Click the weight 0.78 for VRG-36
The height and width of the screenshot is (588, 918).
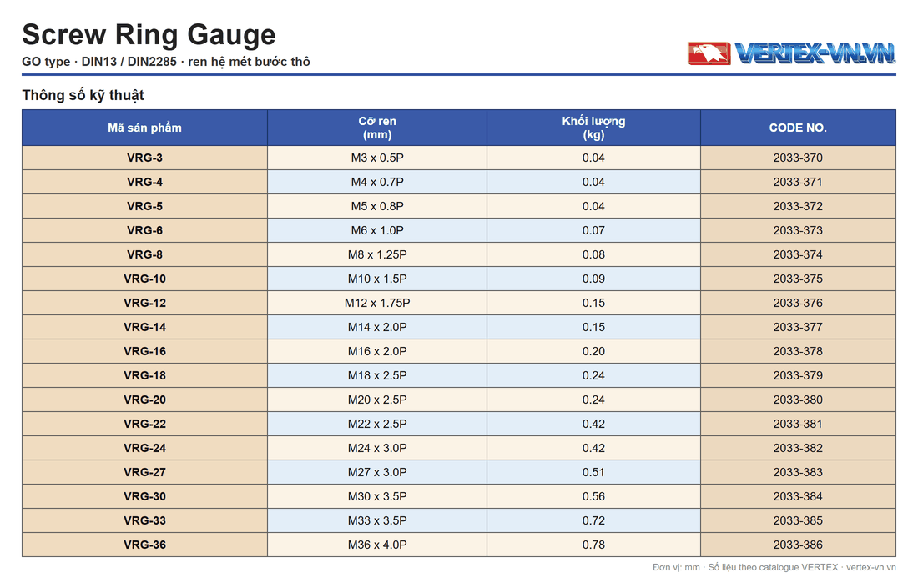pos(593,545)
